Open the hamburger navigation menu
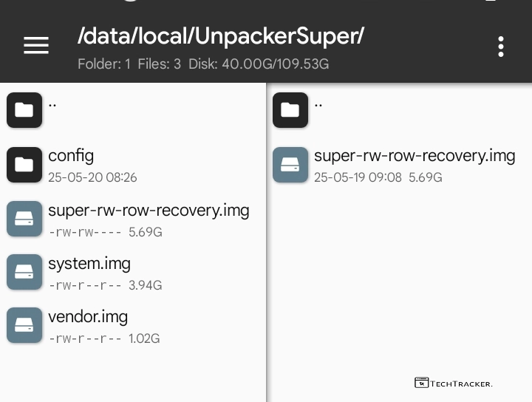Viewport: 532px width, 402px height. click(x=35, y=46)
